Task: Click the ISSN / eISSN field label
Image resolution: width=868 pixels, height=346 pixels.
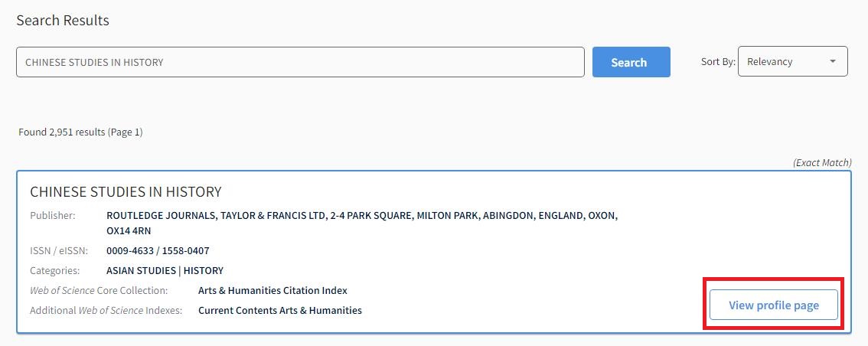Action: (58, 250)
